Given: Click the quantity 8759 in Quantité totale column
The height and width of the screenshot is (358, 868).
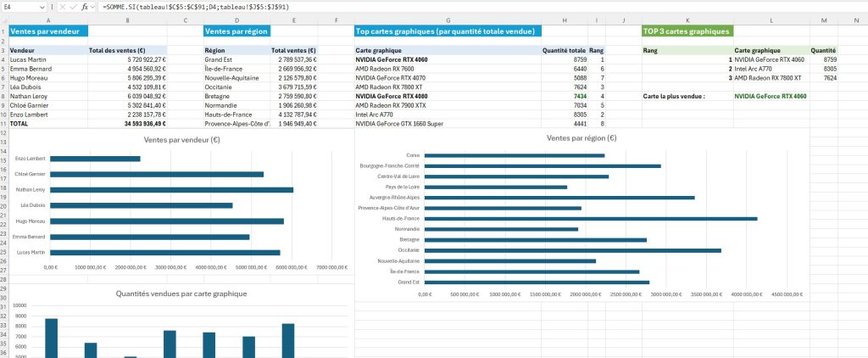Looking at the screenshot, I should (565, 59).
